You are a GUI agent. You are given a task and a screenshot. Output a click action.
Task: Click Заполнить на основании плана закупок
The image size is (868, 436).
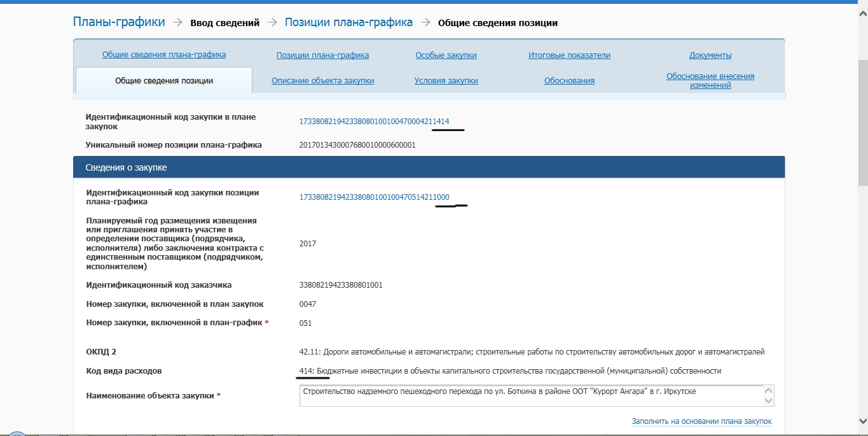click(x=701, y=421)
